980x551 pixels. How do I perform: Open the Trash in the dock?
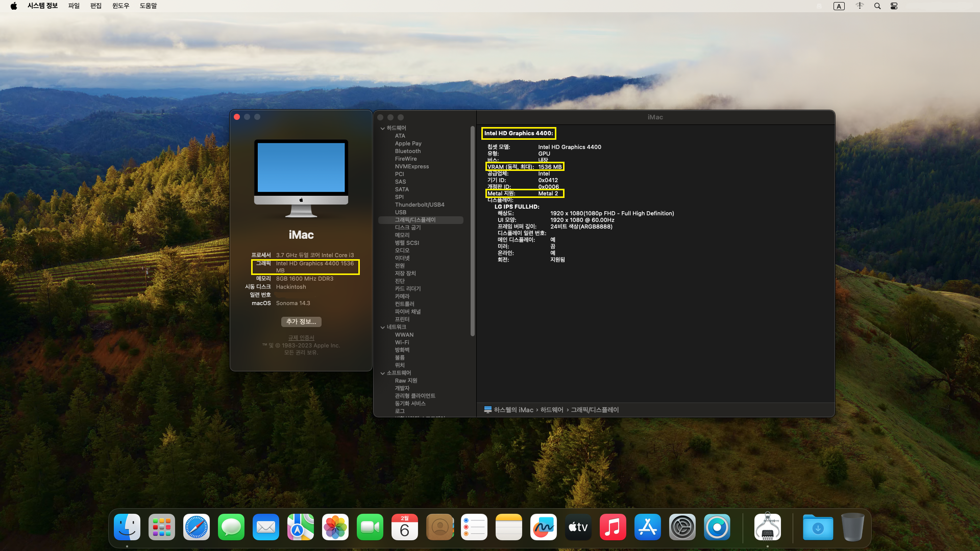[x=852, y=527]
